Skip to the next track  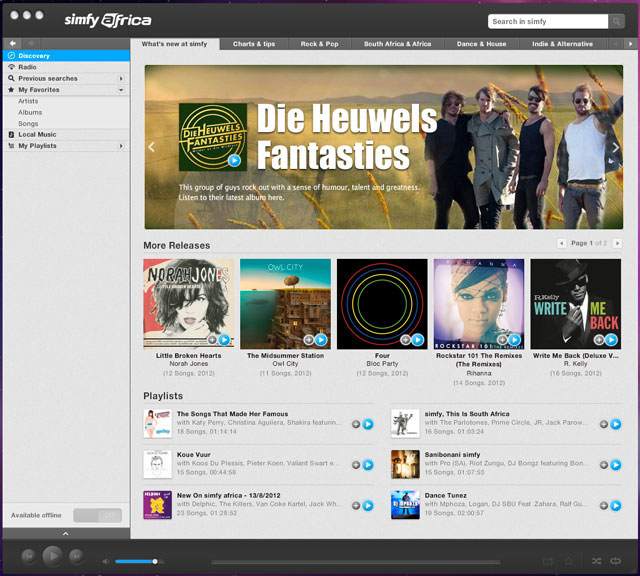tap(76, 555)
